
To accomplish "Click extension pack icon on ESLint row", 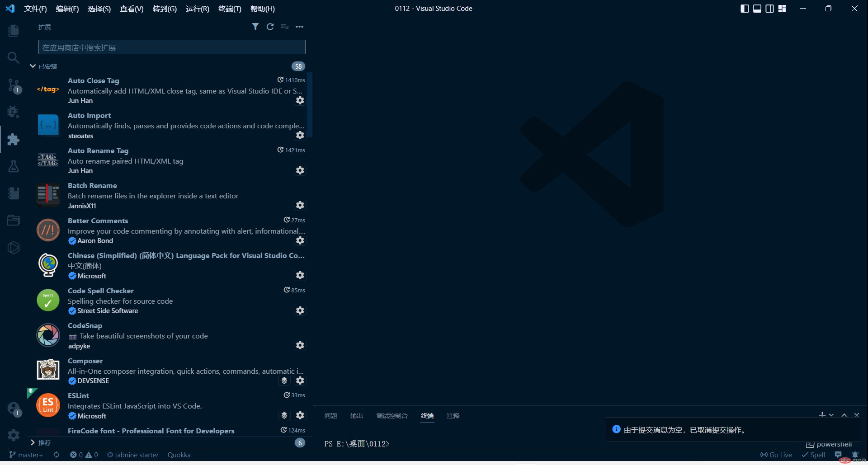I will pyautogui.click(x=284, y=415).
